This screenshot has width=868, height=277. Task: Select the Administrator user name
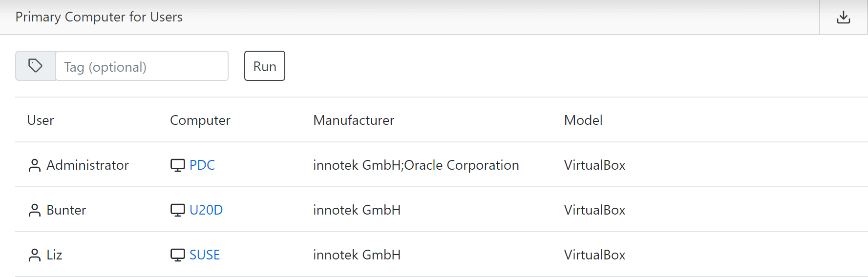point(87,165)
